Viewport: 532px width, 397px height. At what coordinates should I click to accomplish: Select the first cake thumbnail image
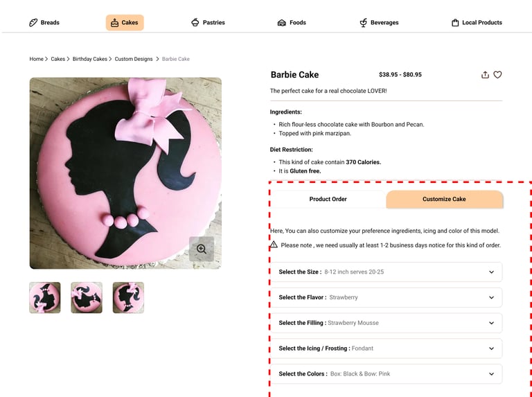click(x=45, y=298)
